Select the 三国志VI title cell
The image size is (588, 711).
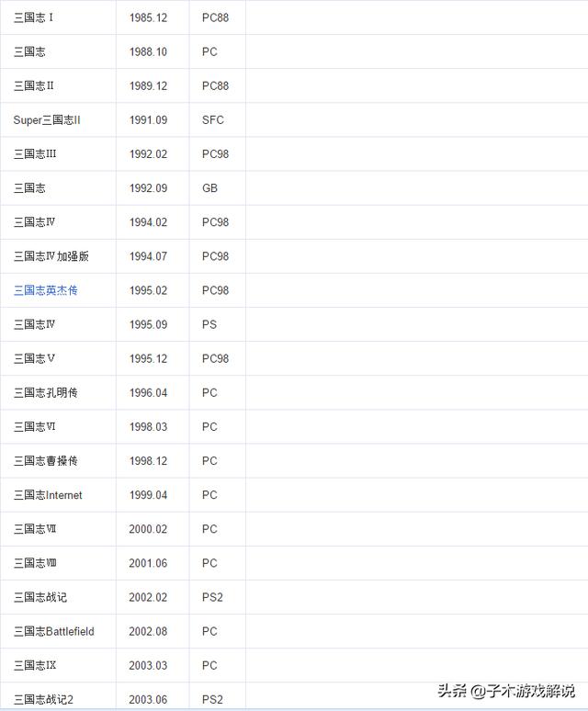point(35,426)
